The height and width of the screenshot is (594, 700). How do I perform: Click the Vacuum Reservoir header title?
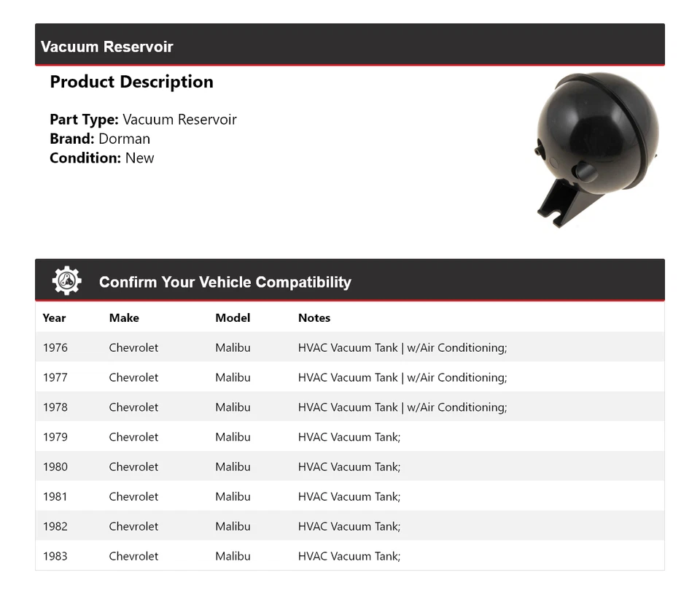[x=107, y=47]
